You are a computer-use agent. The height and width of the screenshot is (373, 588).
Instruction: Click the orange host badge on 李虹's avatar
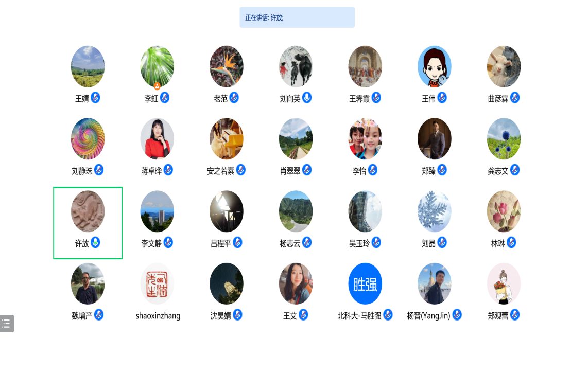coord(157,86)
